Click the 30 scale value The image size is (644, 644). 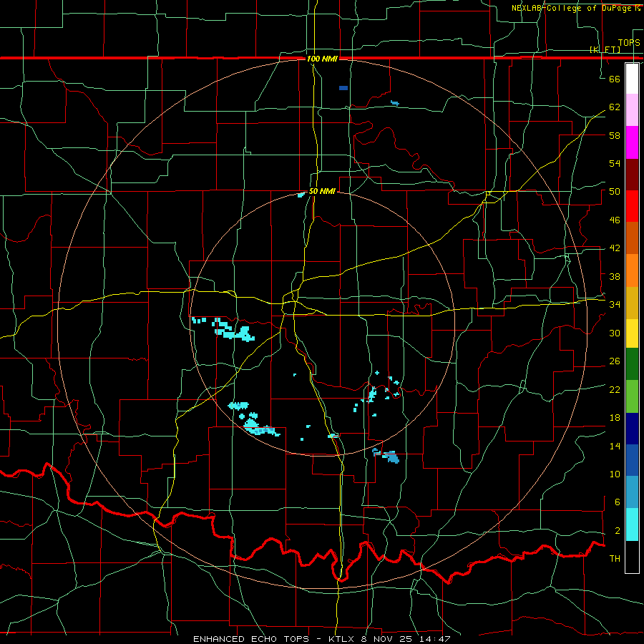coord(615,333)
